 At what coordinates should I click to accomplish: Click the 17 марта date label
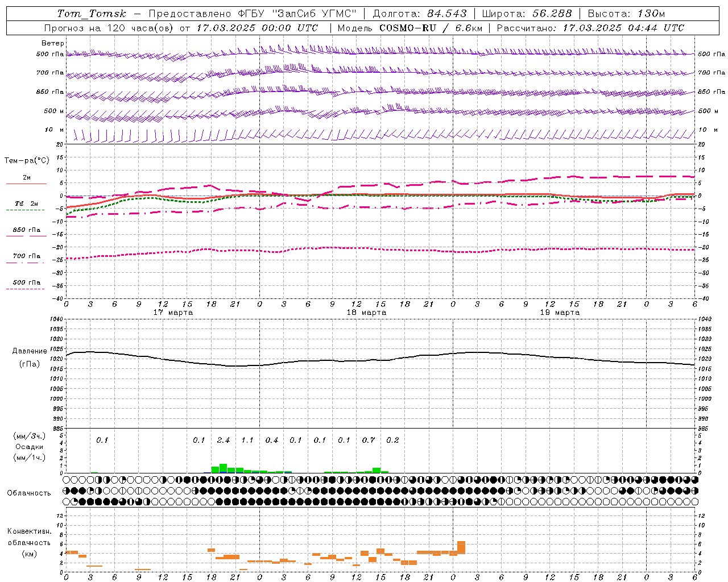click(173, 313)
